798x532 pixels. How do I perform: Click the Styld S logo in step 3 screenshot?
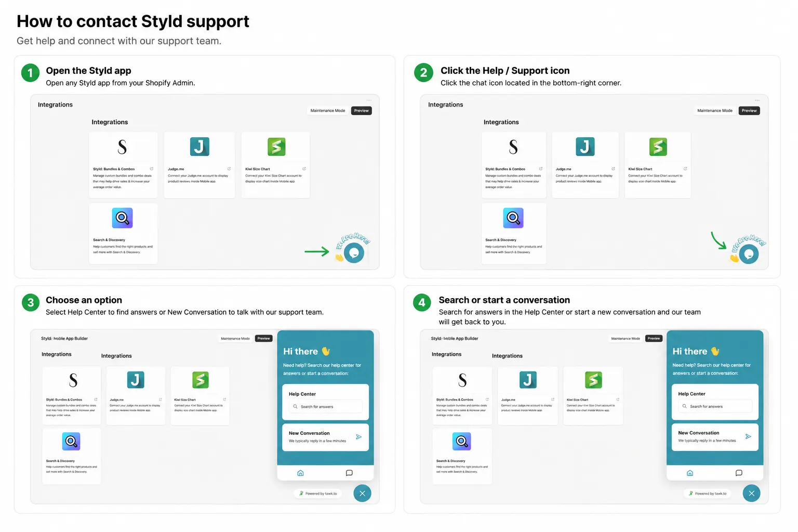click(x=73, y=380)
